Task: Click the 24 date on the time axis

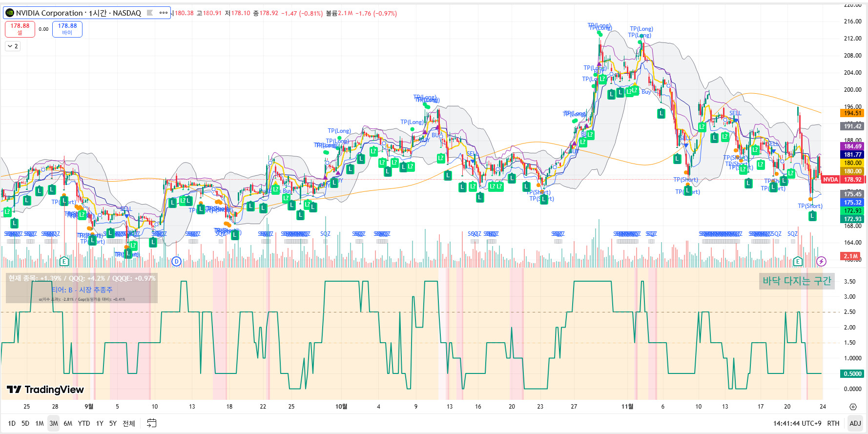Action: pos(823,406)
